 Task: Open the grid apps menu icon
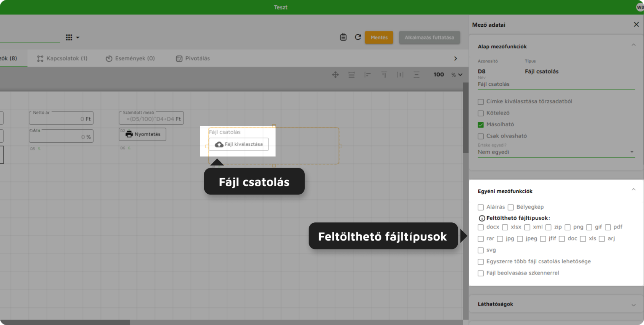coord(69,38)
